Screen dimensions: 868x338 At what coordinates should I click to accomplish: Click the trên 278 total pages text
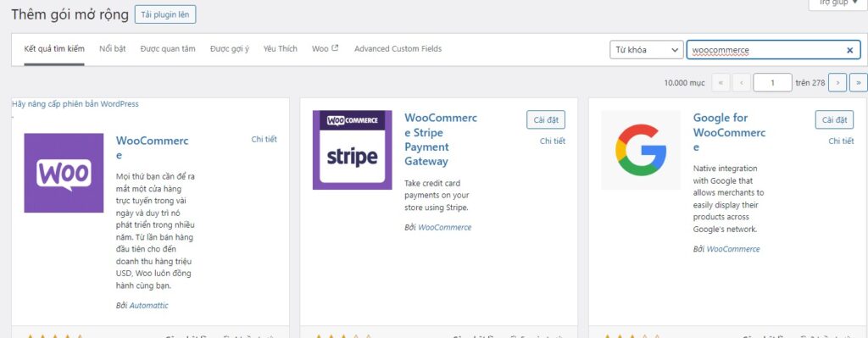[810, 83]
